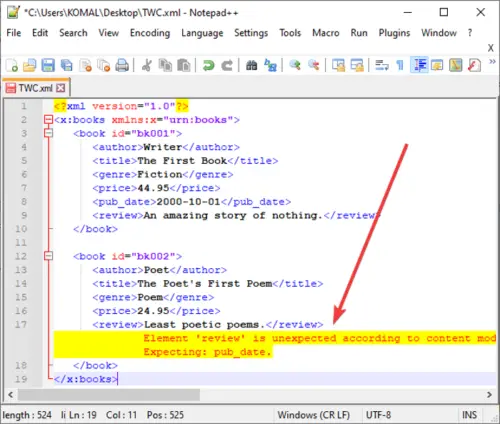Click the UTF-8 encoding status entry
Viewport: 500px width, 424px height.
click(378, 415)
